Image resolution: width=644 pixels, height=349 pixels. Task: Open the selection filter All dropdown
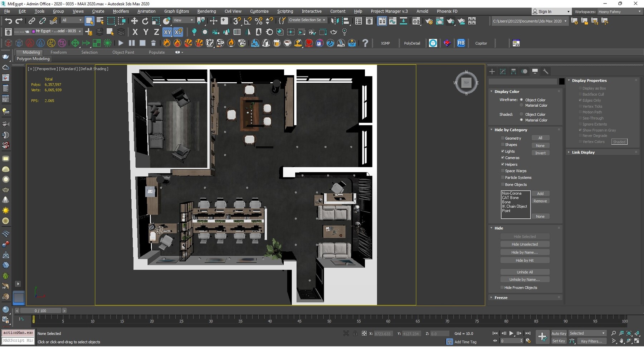click(x=72, y=20)
